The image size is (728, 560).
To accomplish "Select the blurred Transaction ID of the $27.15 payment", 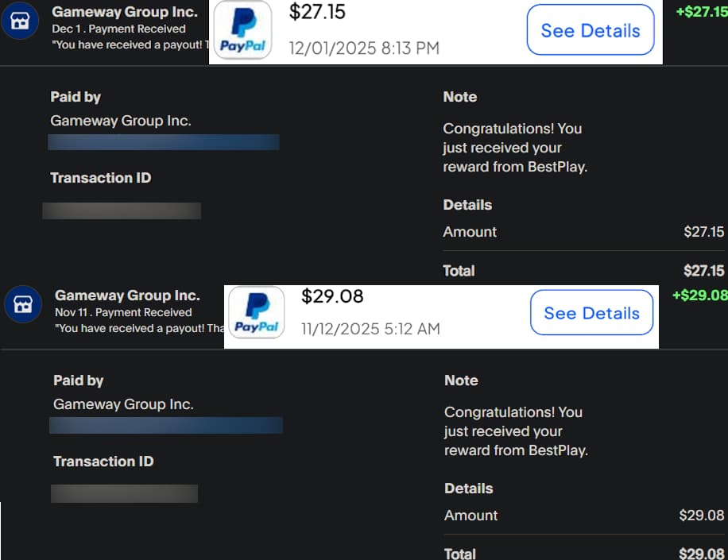I will pos(122,211).
